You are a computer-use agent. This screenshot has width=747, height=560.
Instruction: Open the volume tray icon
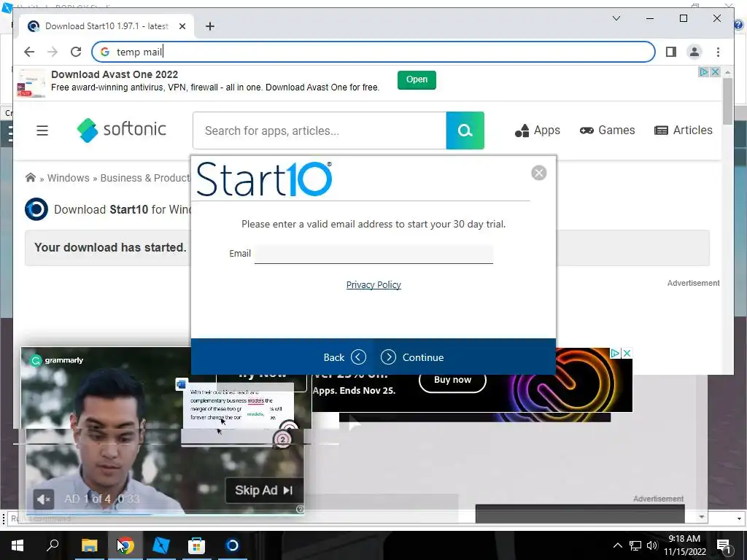(x=651, y=545)
